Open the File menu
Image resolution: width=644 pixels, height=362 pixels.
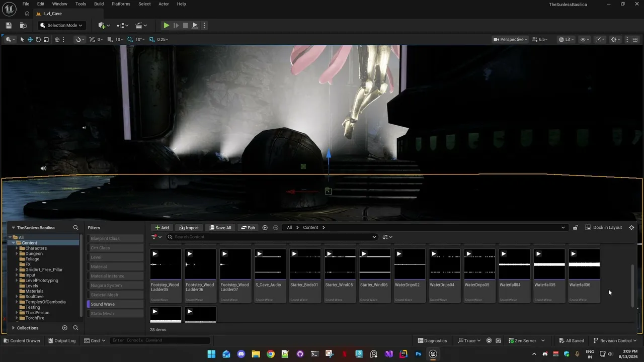point(26,4)
